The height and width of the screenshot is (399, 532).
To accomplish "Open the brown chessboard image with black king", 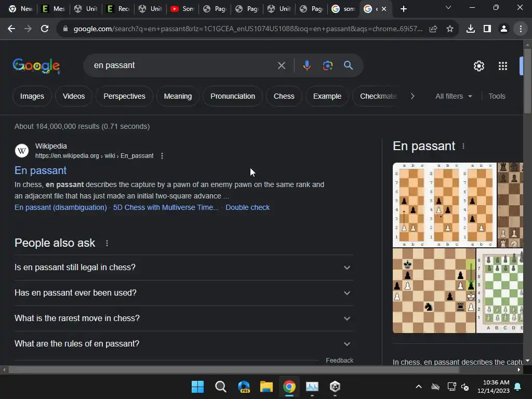I will (x=434, y=291).
